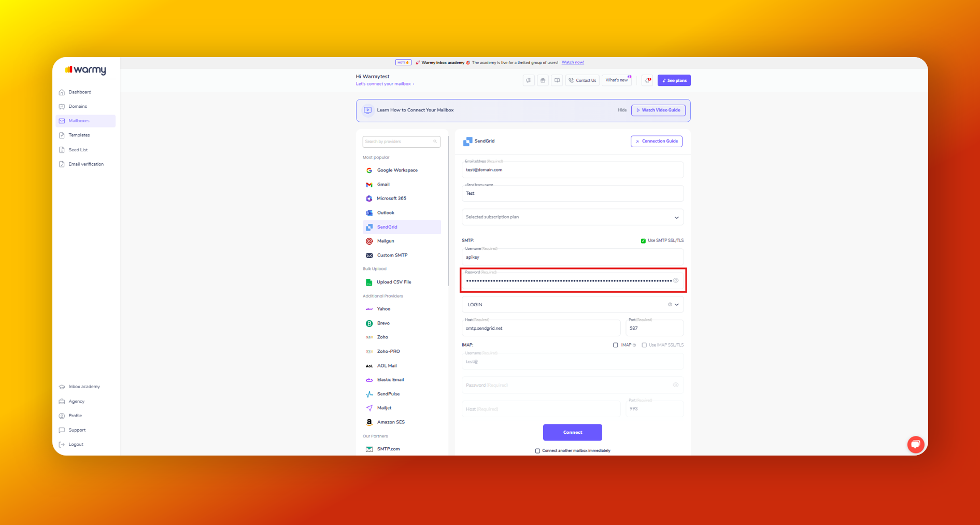Open the notification bell icon
980x525 pixels.
647,80
